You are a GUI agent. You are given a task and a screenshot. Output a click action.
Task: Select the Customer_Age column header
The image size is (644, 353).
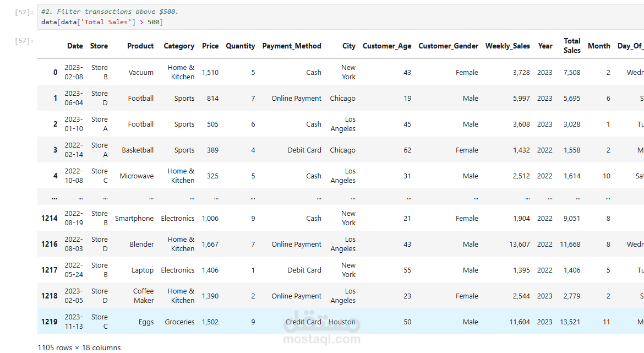click(387, 46)
